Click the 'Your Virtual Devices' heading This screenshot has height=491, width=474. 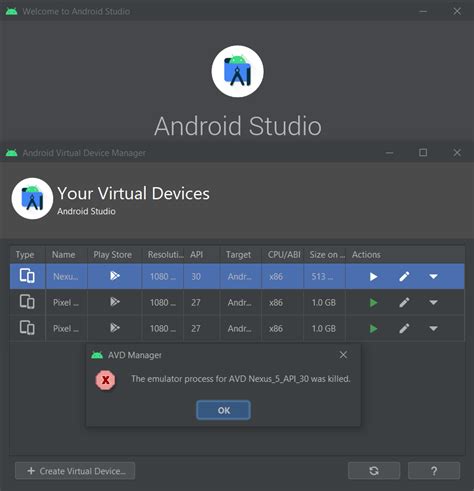pos(133,193)
